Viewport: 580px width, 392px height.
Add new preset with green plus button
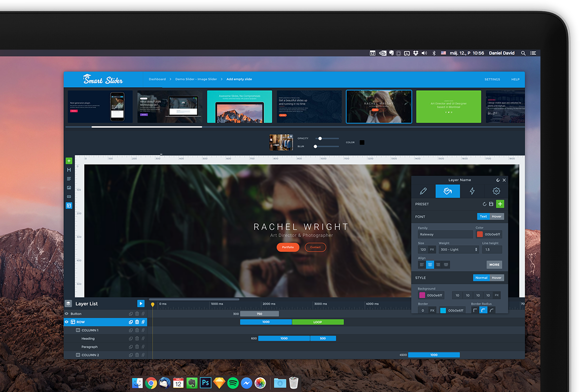[x=500, y=204]
